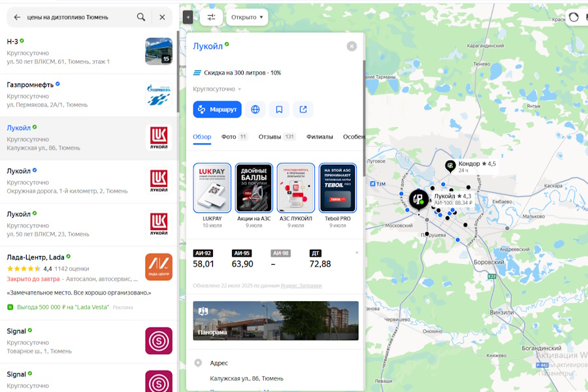Open the Панорама street view preview
588x392 pixels.
pyautogui.click(x=275, y=320)
